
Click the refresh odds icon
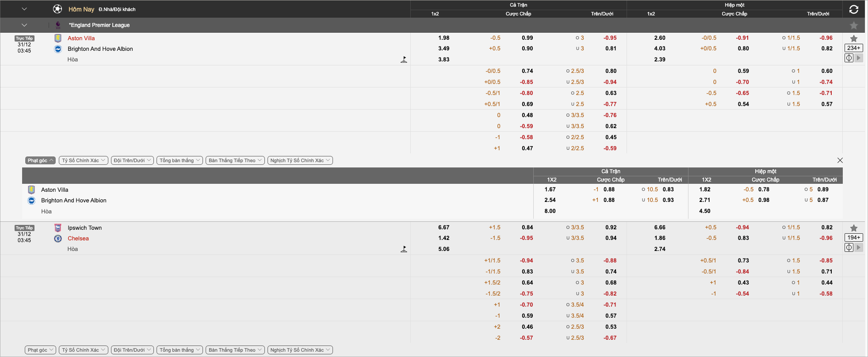tap(853, 9)
